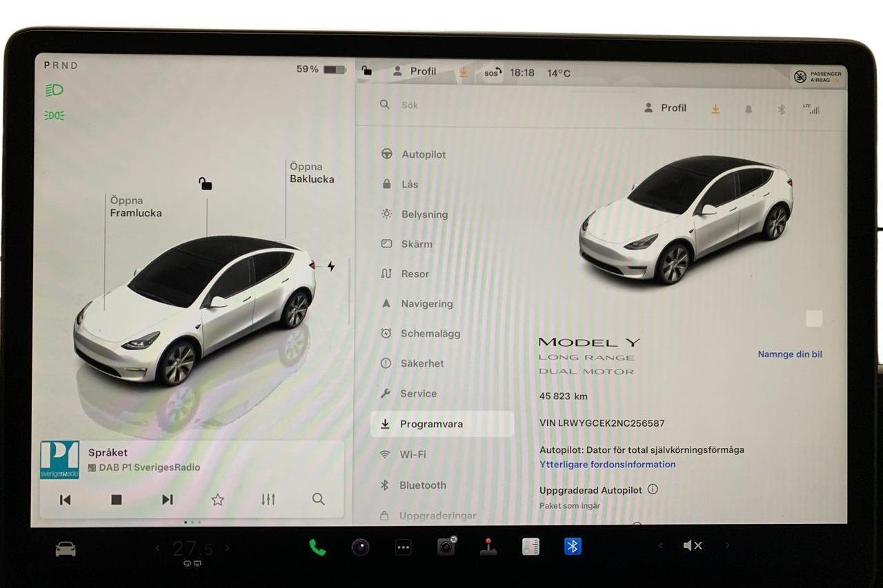883x588 pixels.
Task: Open the Belysning settings menu
Action: pos(415,214)
